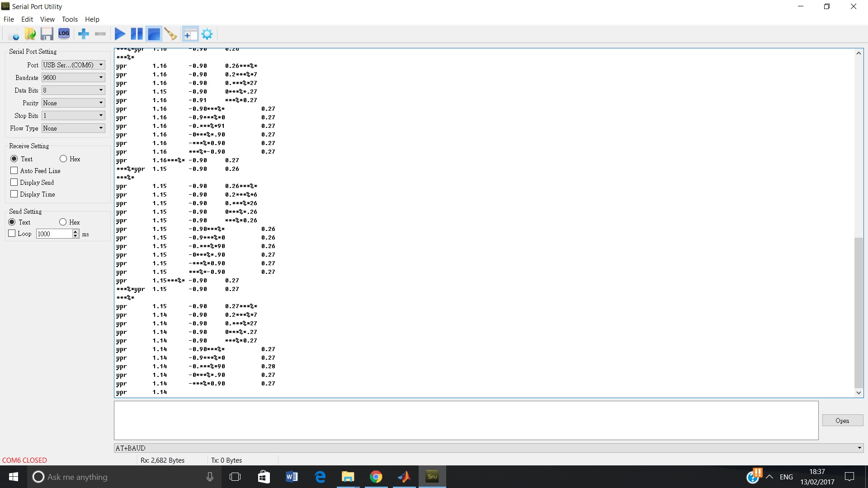868x488 pixels.
Task: Open the gear settings icon
Action: pos(207,34)
